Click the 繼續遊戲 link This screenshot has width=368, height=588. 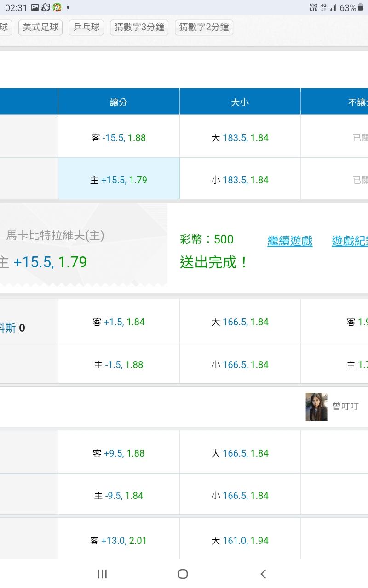290,241
